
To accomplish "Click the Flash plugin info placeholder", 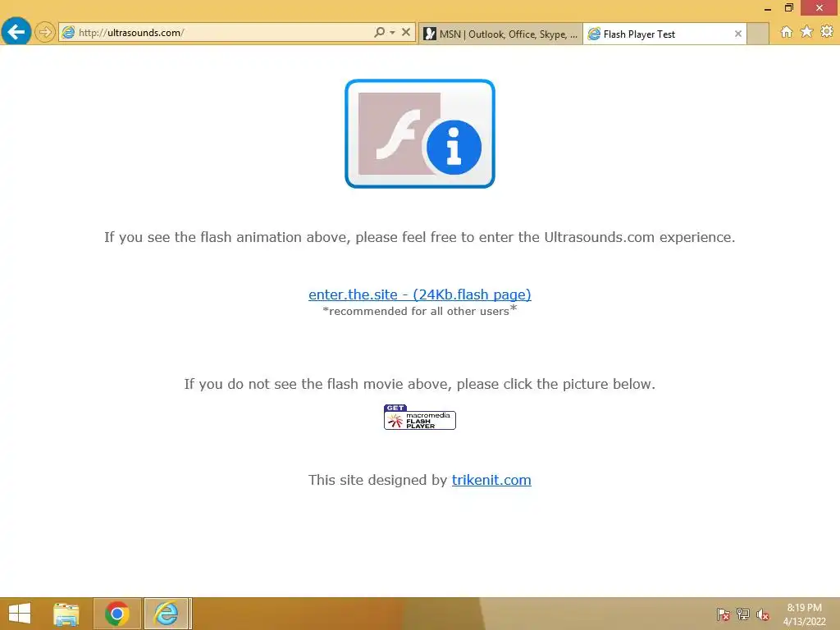I will (x=419, y=134).
